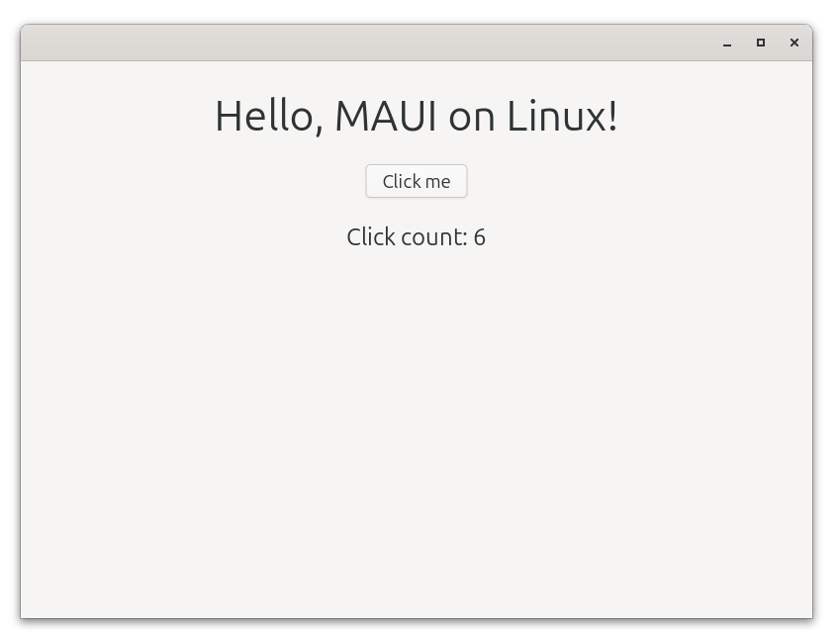Click the "Click count: 6" label
Screen dimensions: 840x630
coord(416,237)
